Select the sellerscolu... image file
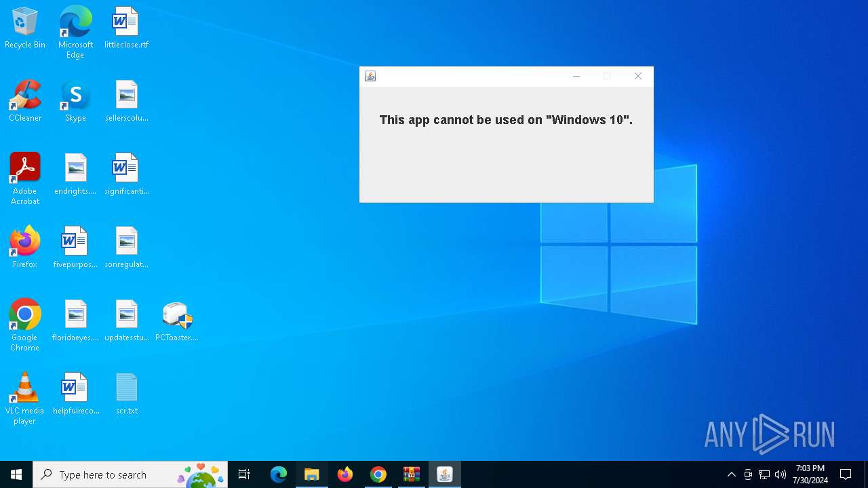This screenshot has width=868, height=488. click(126, 102)
